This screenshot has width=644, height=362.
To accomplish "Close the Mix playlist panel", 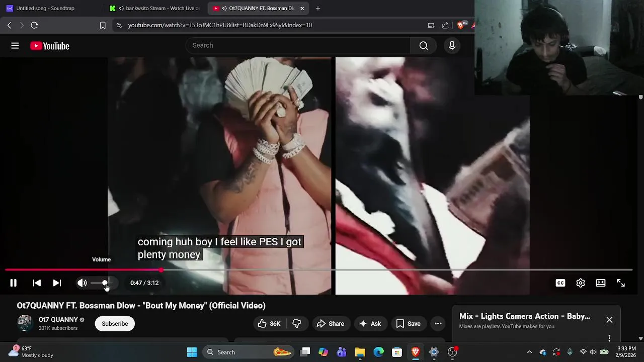I will tap(609, 320).
